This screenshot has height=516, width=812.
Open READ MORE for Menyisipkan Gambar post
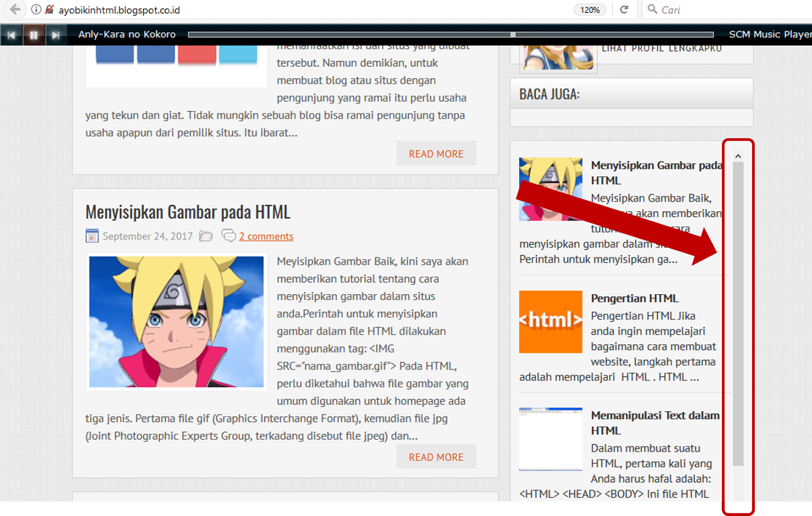436,457
